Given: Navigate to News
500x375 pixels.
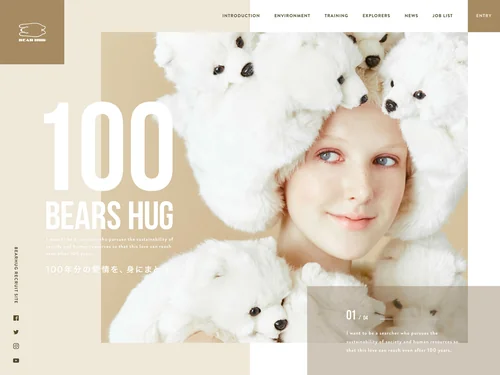Looking at the screenshot, I should pos(411,16).
